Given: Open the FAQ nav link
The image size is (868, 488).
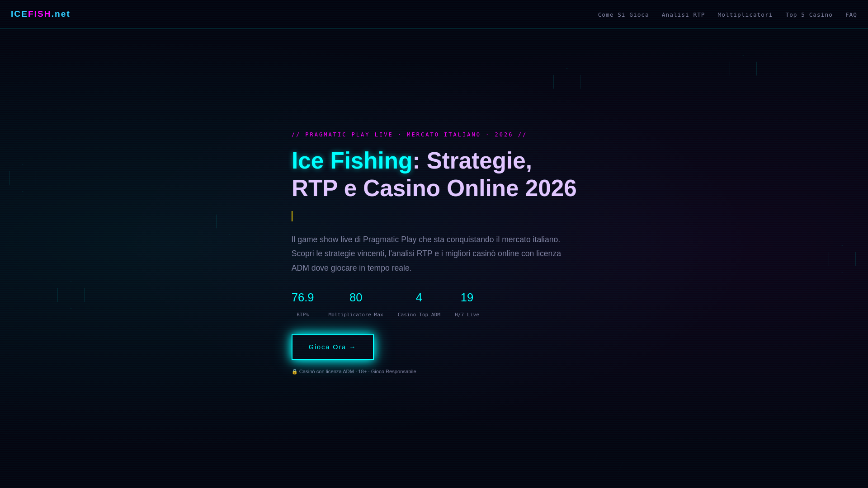Looking at the screenshot, I should [851, 15].
